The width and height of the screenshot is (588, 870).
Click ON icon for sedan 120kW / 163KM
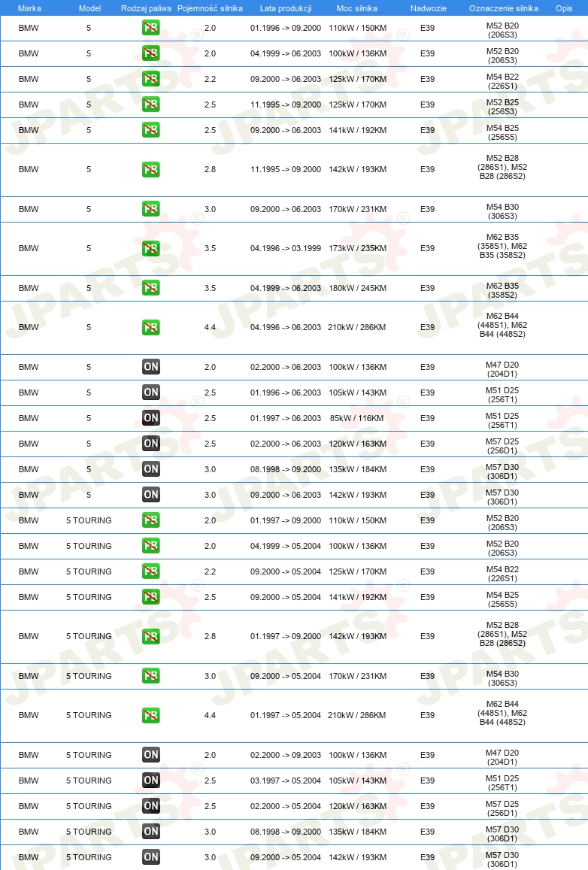(151, 444)
